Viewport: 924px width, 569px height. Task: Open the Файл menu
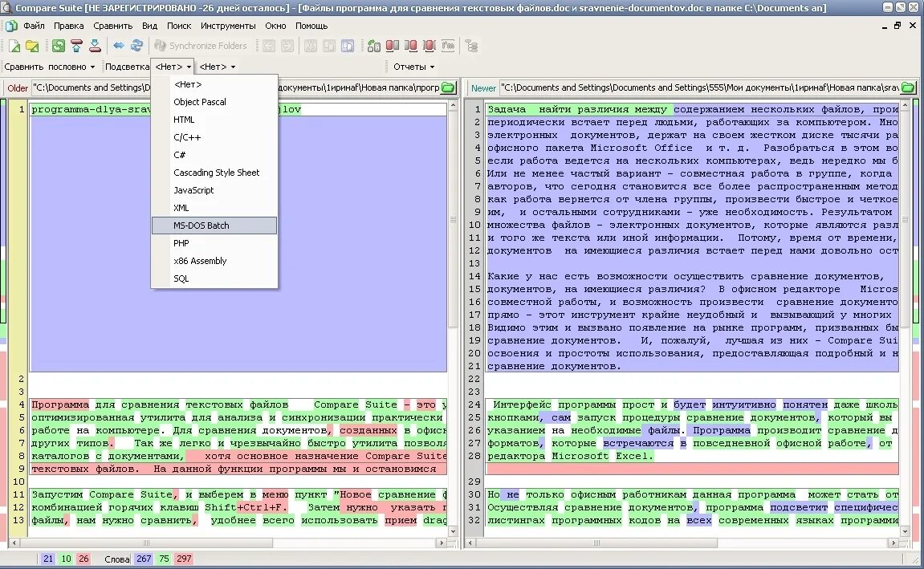tap(35, 26)
